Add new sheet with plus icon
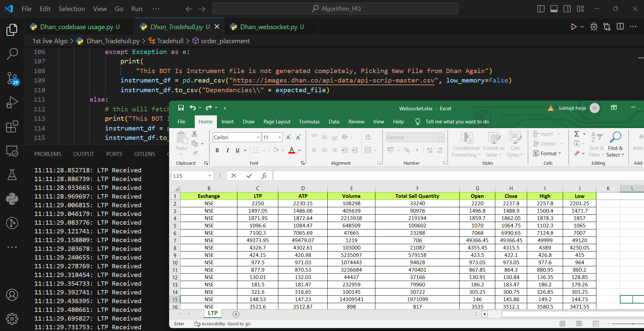 pos(236,314)
